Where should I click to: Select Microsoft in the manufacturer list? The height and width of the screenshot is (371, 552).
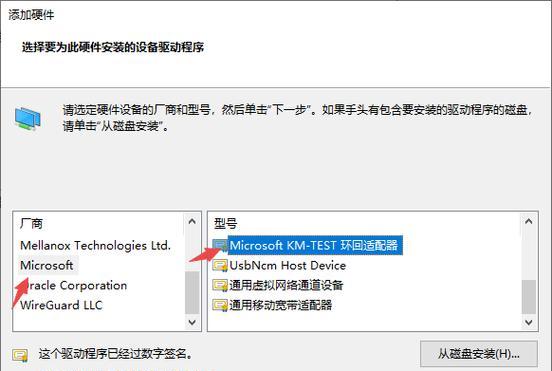(47, 265)
